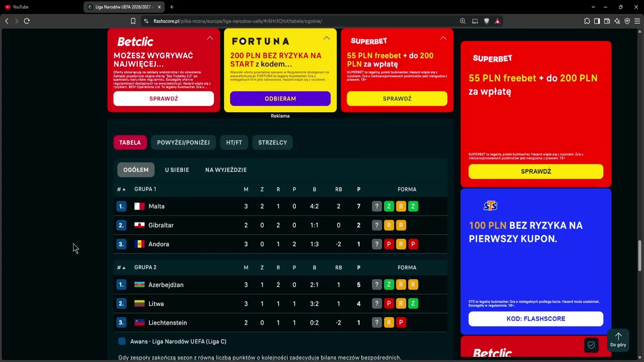Open the Azerbejdżan team link
The height and width of the screenshot is (362, 644).
(x=166, y=285)
